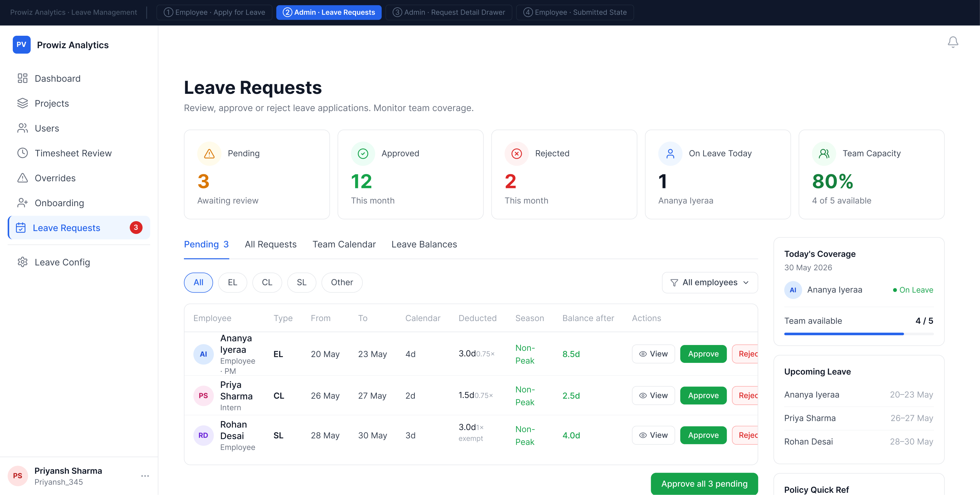The height and width of the screenshot is (495, 980).
Task: Open Leave Config from the sidebar
Action: [79, 262]
